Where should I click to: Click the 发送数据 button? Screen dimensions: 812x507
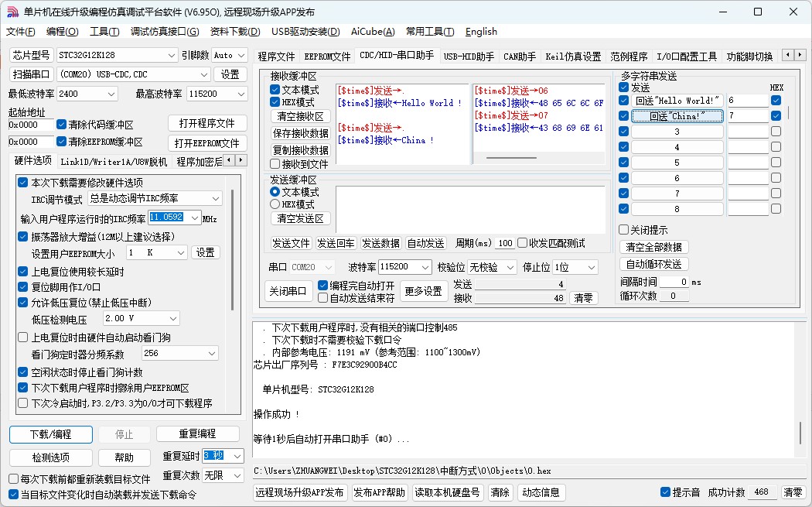[x=380, y=243]
